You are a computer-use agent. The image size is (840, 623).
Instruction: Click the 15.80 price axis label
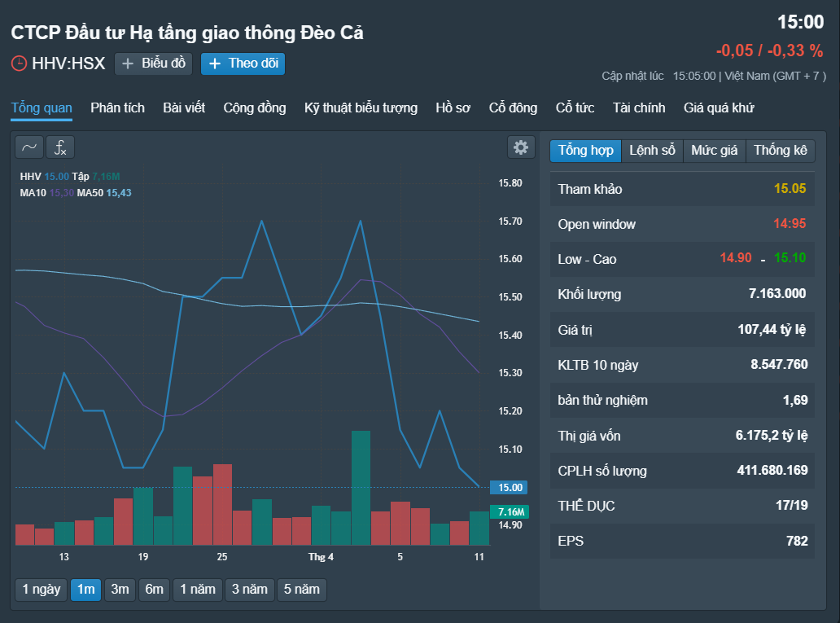point(510,183)
